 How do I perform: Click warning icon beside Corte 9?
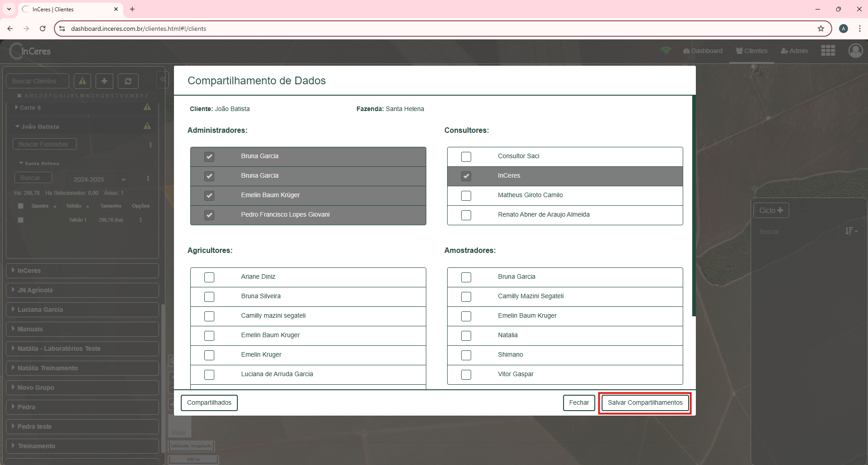pos(147,107)
